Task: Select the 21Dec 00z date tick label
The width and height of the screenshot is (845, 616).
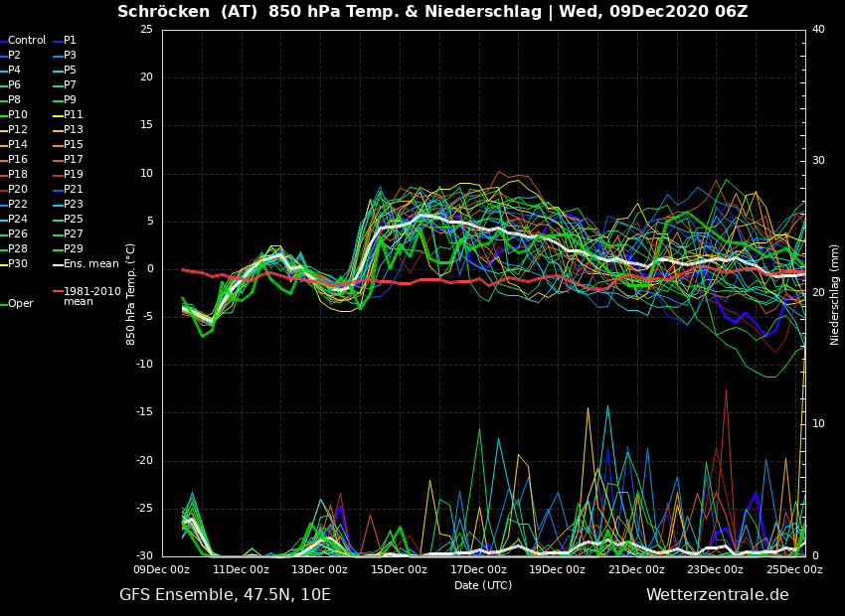Action: point(636,570)
